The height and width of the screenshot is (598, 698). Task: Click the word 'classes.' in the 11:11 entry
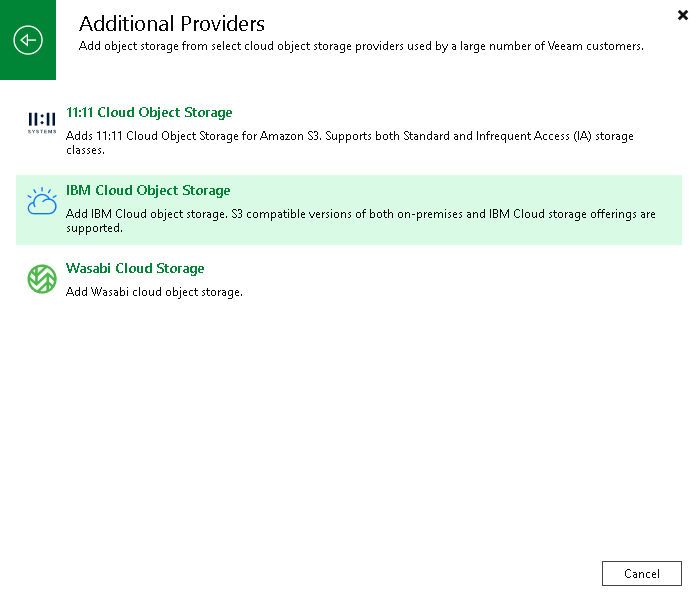85,150
